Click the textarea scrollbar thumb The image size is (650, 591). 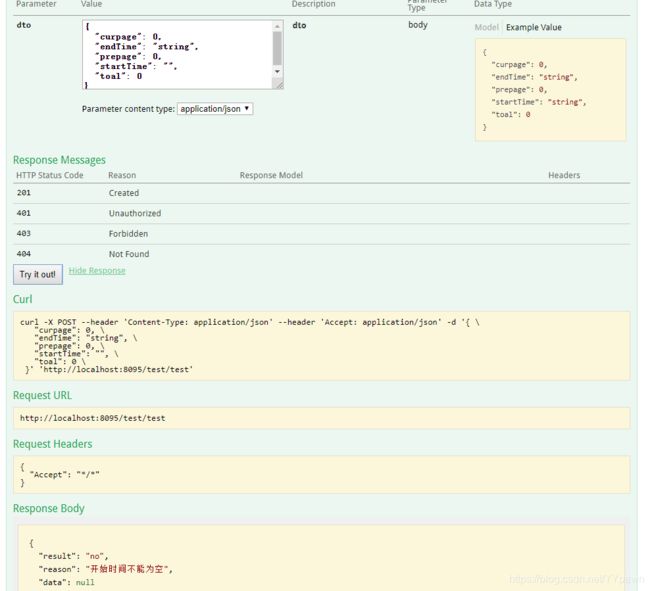click(x=277, y=48)
